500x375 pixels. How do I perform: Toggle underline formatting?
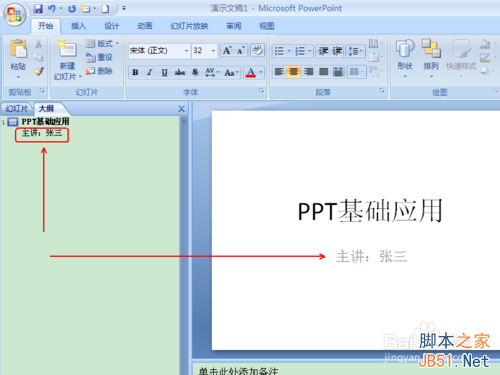[164, 72]
